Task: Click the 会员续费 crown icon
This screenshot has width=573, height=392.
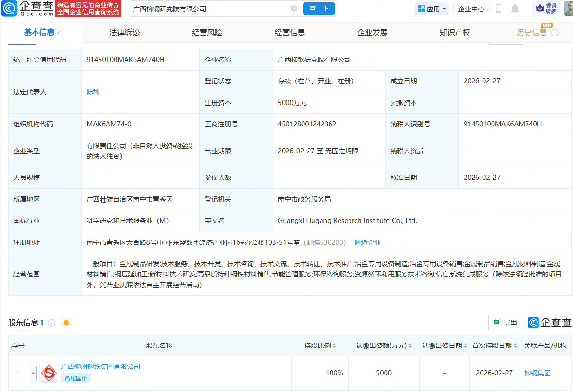Action: (x=545, y=8)
